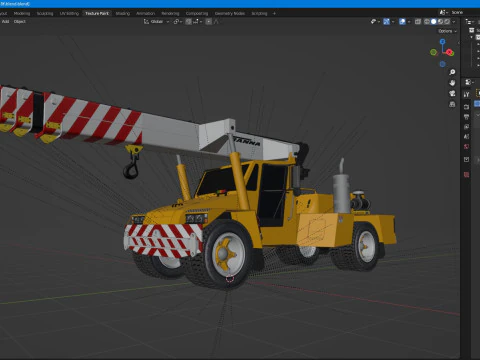Toggle the camera view icon

pyautogui.click(x=452, y=93)
